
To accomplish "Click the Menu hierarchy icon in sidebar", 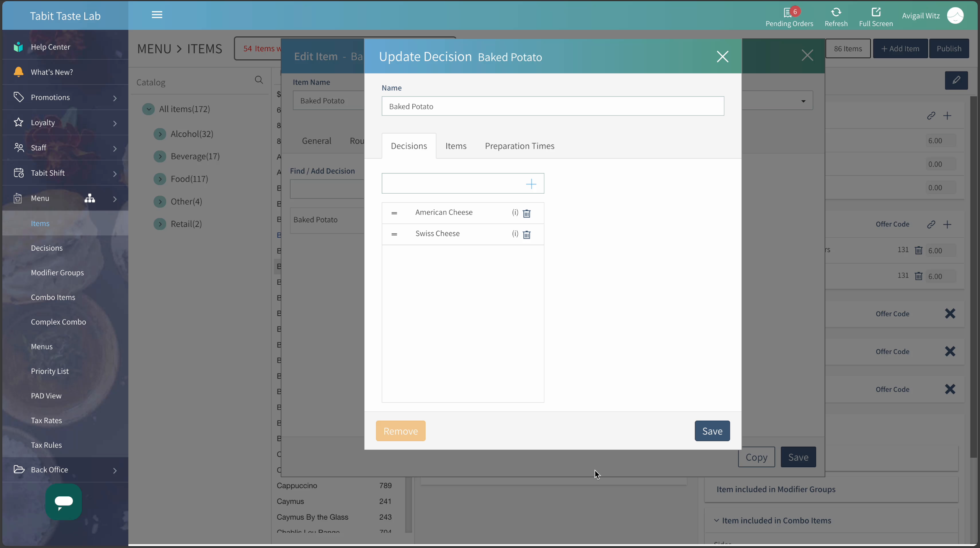I will pyautogui.click(x=90, y=198).
